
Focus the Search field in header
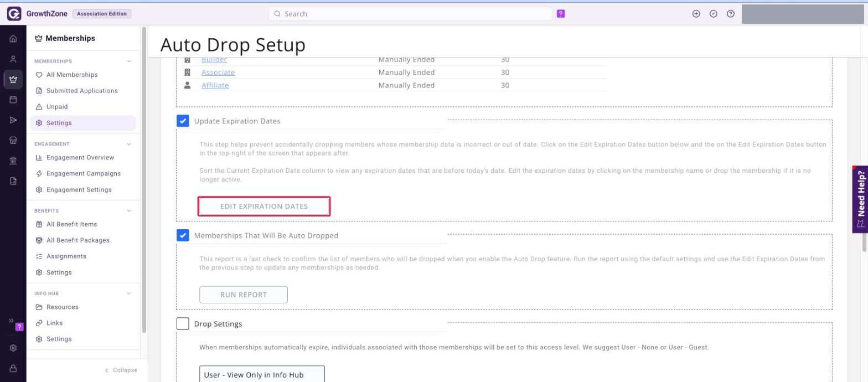click(x=410, y=14)
